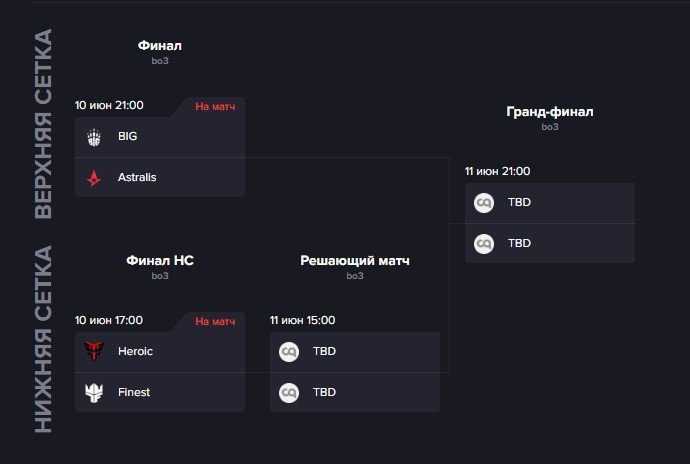This screenshot has height=464, width=690.
Task: Click the red Astralis star logo
Action: tap(94, 178)
